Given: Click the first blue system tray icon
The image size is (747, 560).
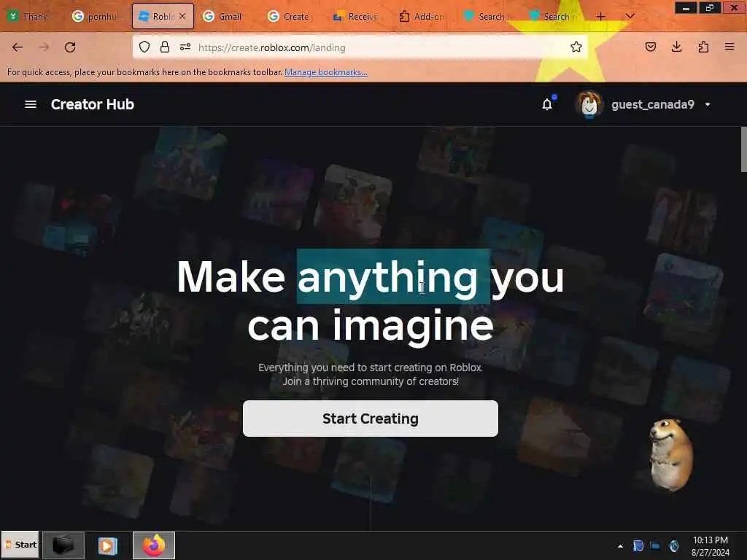Looking at the screenshot, I should (638, 545).
